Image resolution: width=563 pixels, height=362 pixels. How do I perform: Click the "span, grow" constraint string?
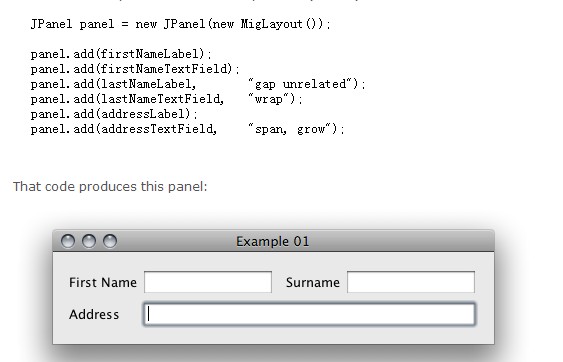pos(289,129)
